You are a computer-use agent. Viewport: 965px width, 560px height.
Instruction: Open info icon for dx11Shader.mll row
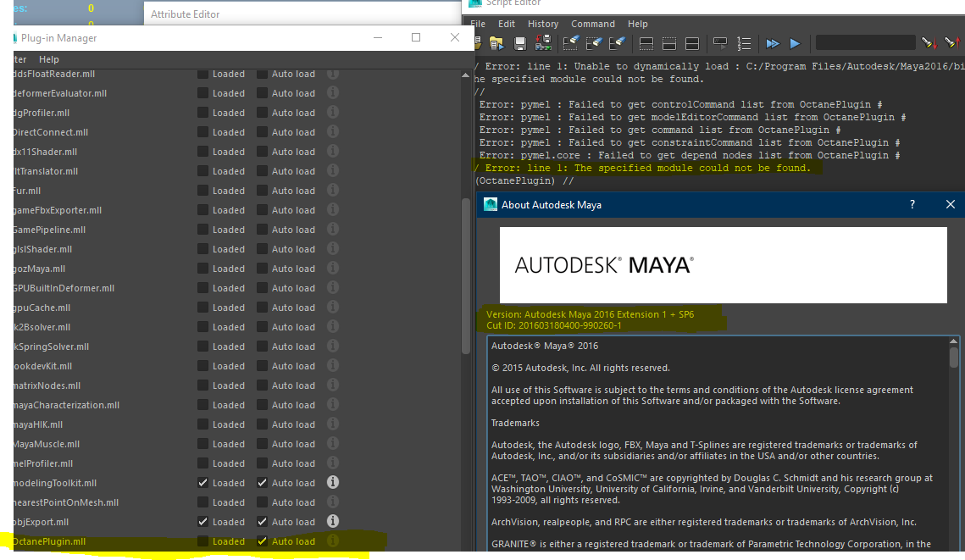[x=333, y=152]
